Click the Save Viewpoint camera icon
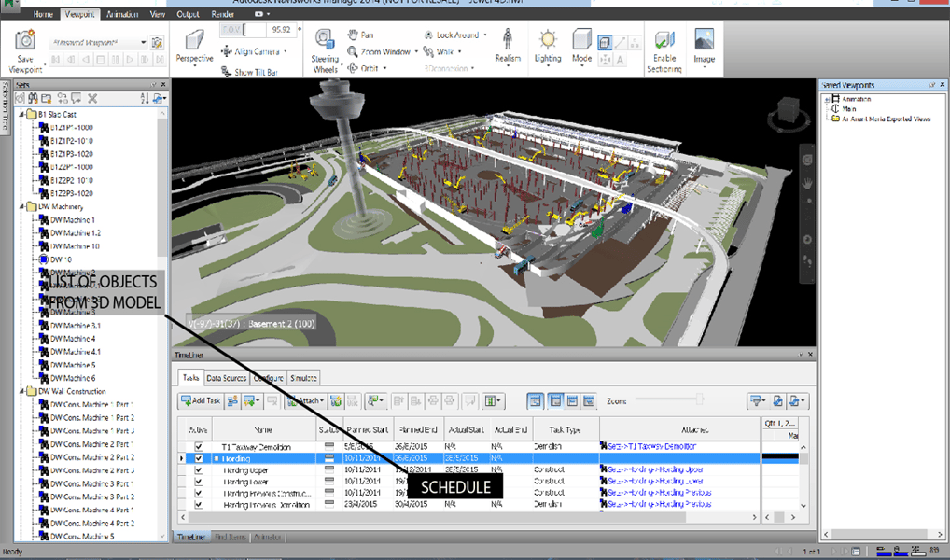Screen dimensions: 950x560 (25, 40)
